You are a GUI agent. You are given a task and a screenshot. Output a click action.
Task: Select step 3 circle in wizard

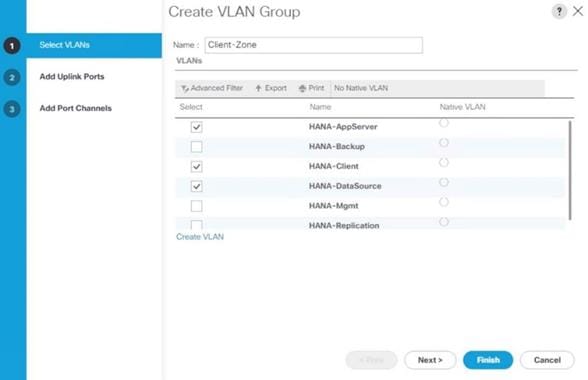click(12, 109)
